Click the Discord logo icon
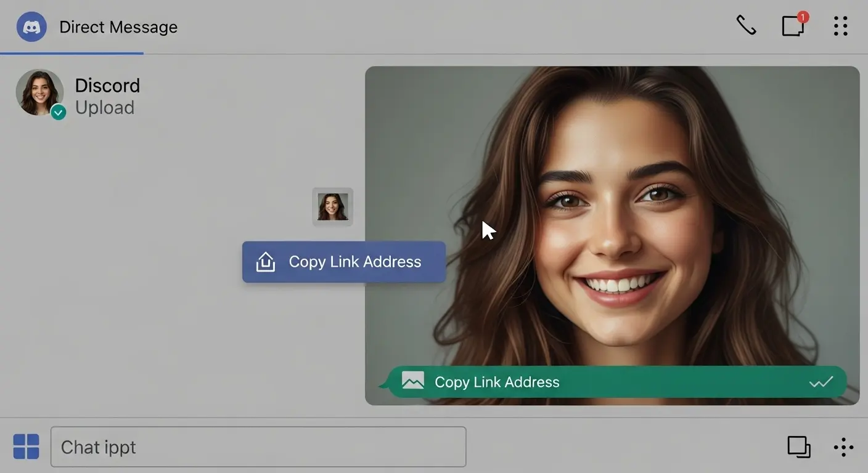Image resolution: width=868 pixels, height=473 pixels. coord(31,27)
